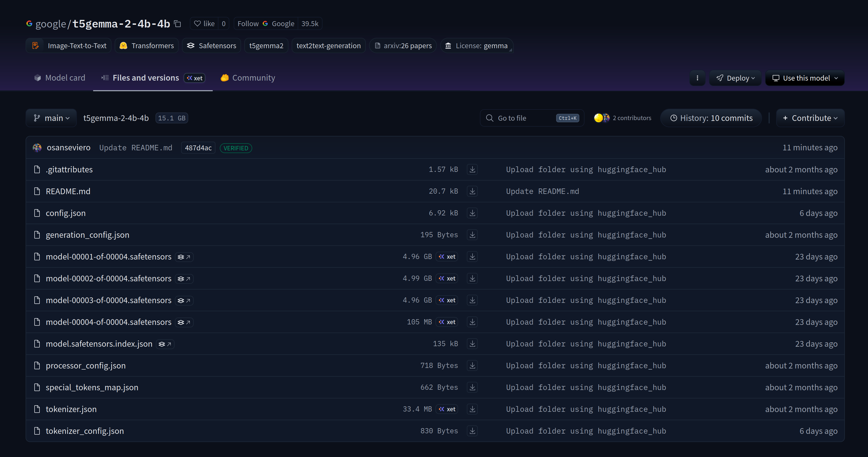868x457 pixels.
Task: Open safetensors viewer for model-00001-of-00004
Action: click(x=184, y=257)
